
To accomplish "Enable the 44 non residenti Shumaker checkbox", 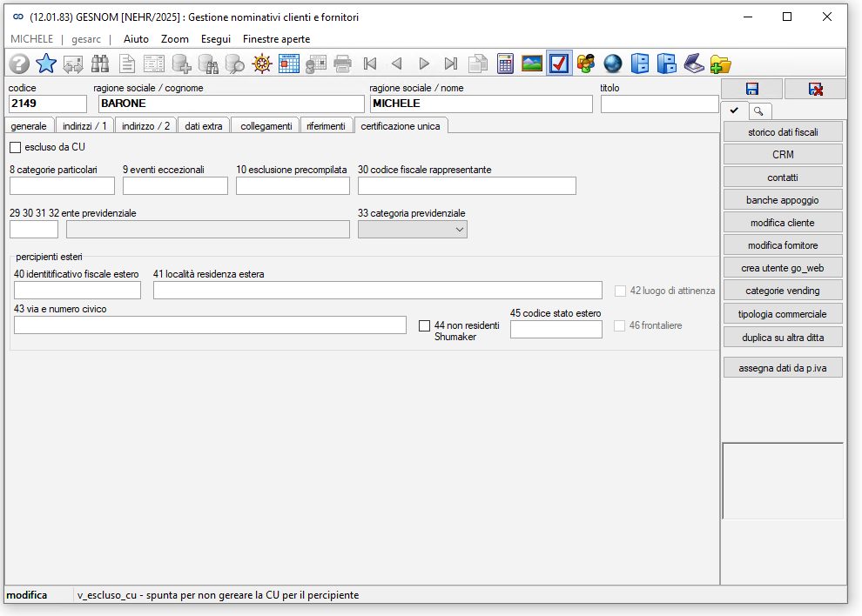I will tap(424, 326).
